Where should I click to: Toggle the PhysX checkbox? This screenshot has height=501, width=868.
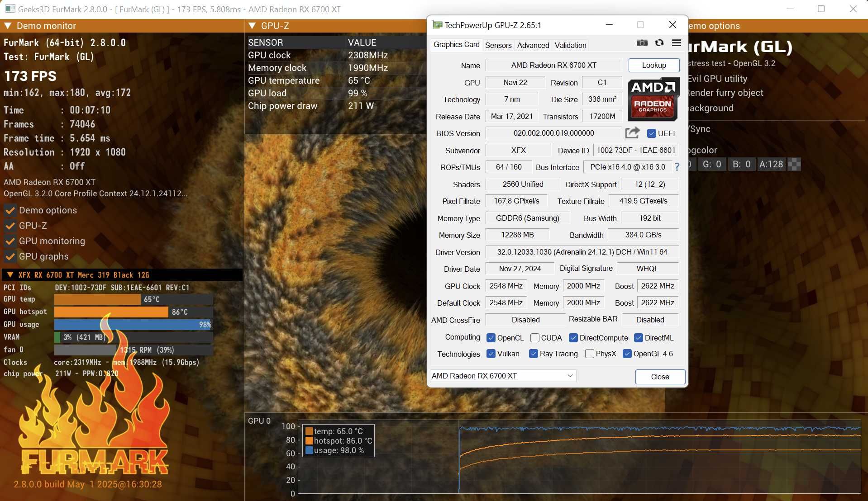(x=589, y=354)
